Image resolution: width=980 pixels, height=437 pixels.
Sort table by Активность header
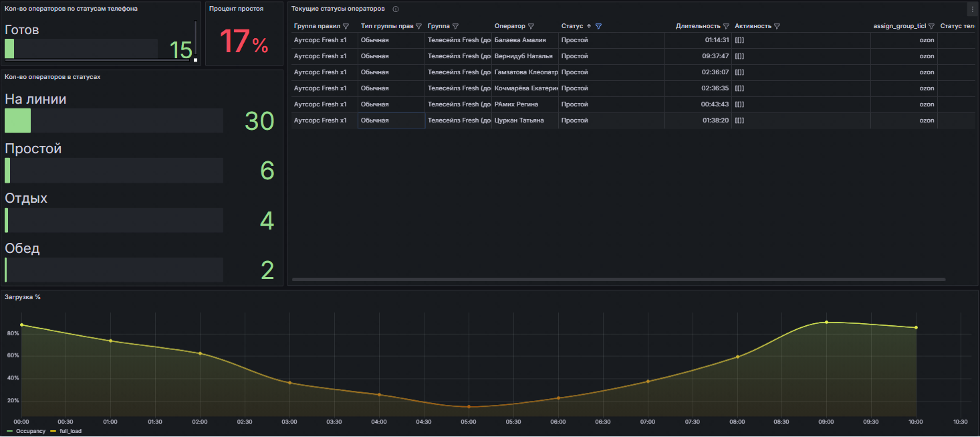pyautogui.click(x=753, y=26)
